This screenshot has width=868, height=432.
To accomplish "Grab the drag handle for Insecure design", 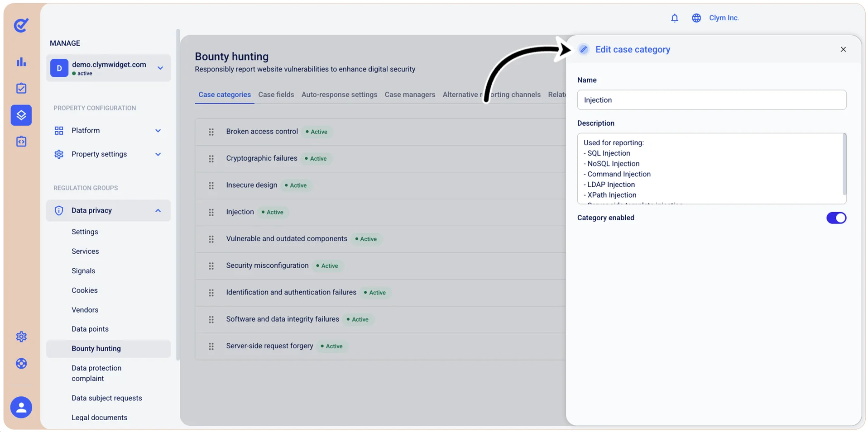I will (211, 185).
